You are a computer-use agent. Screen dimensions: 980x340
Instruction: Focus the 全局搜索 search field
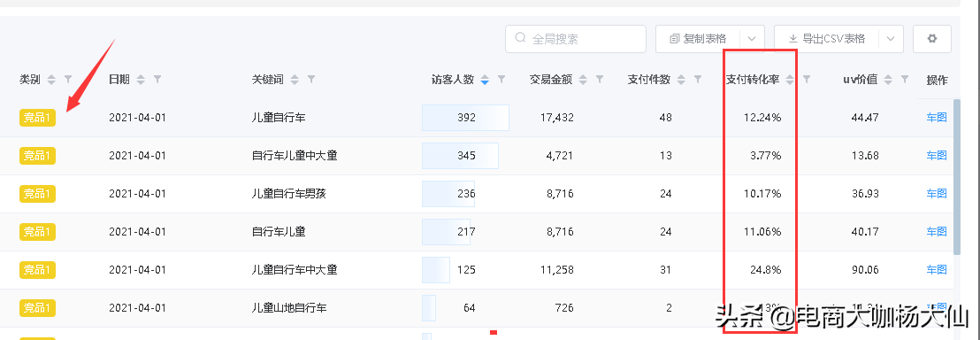point(576,39)
